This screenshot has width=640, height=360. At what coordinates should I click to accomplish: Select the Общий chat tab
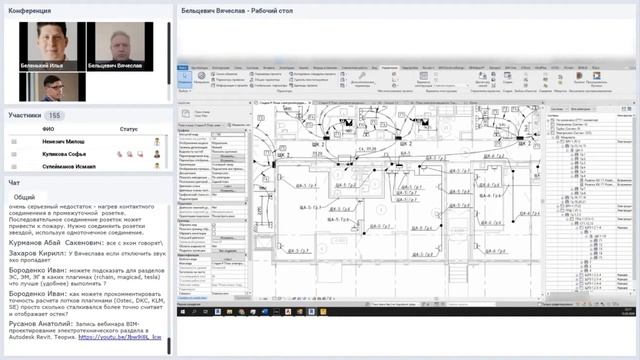click(x=24, y=197)
